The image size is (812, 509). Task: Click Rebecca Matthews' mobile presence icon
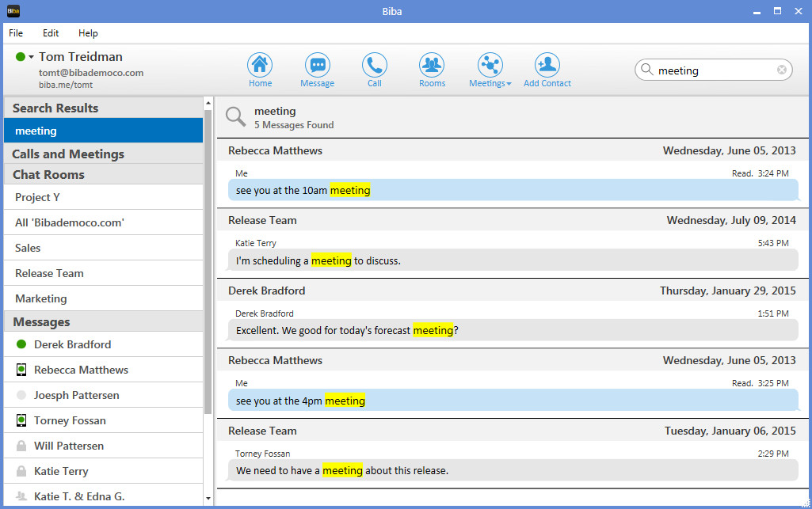pyautogui.click(x=21, y=370)
